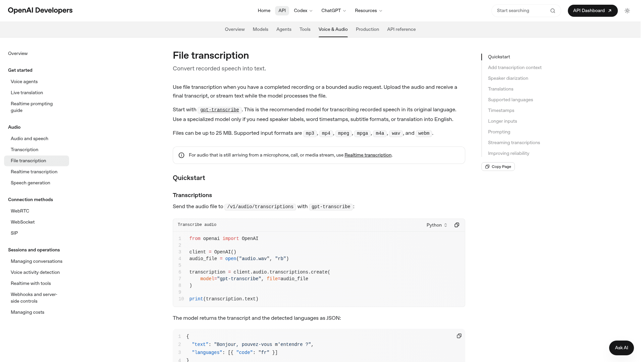644x362 pixels.
Task: Change code language from Python selector
Action: click(x=437, y=225)
